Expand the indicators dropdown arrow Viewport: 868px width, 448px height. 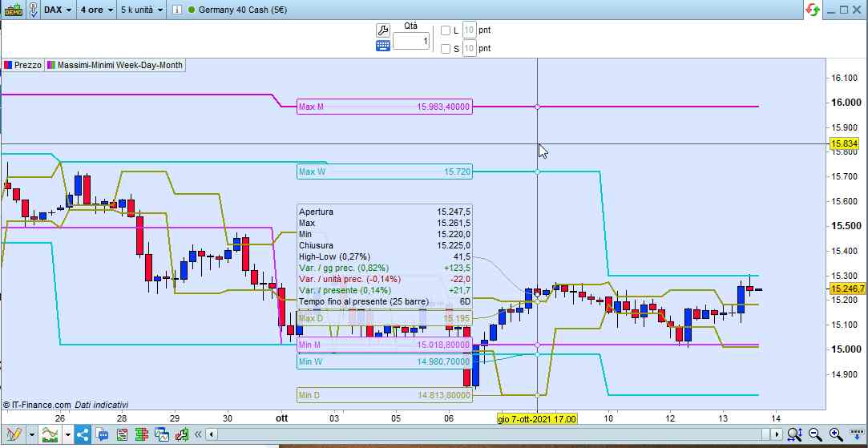[x=68, y=434]
